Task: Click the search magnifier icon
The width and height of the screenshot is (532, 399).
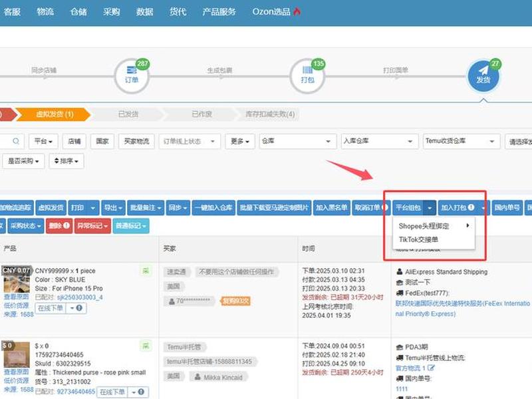Action: point(16,141)
